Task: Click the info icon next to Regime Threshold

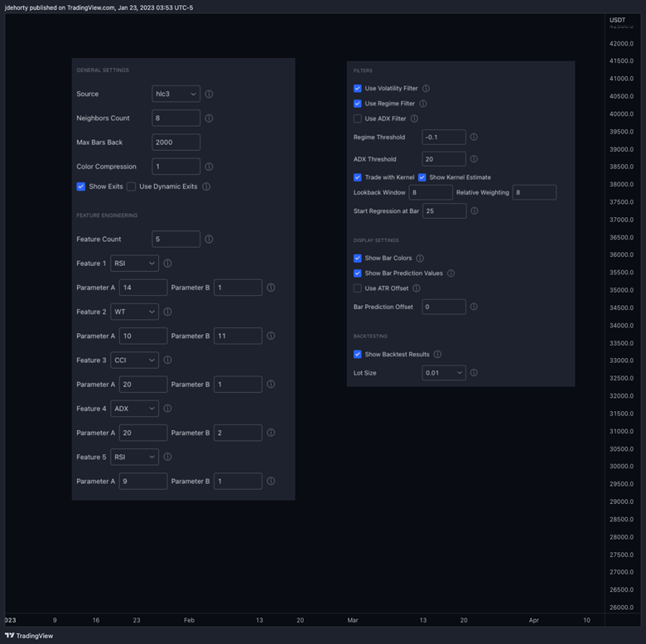Action: 474,138
